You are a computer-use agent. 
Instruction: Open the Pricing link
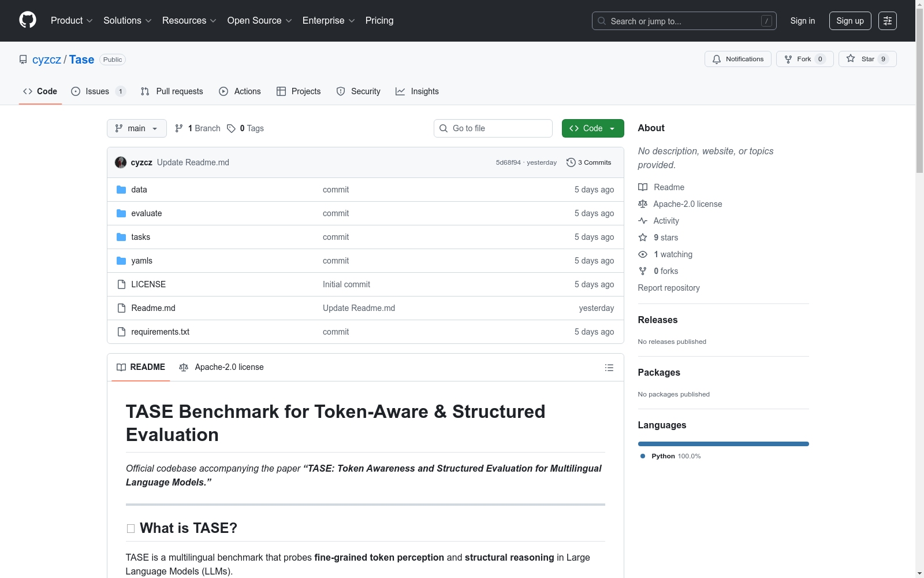(379, 21)
